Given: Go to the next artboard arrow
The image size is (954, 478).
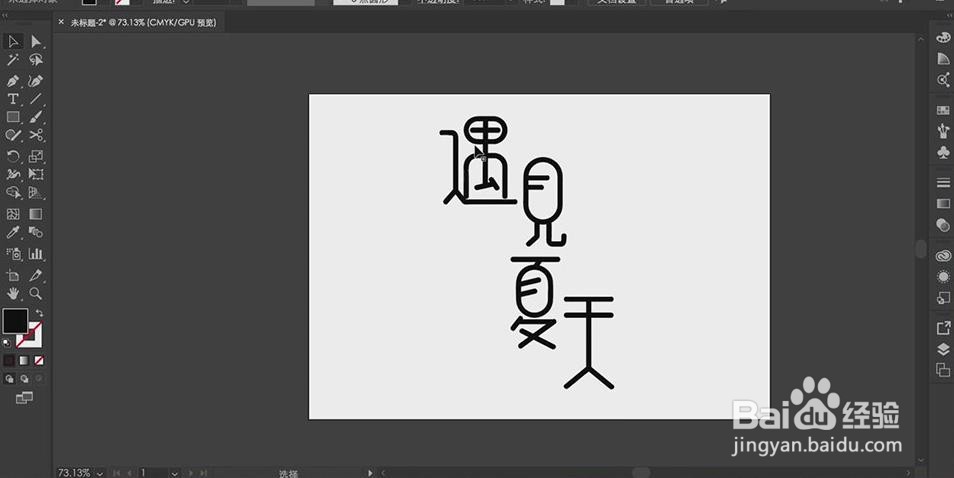Looking at the screenshot, I should click(x=190, y=473).
